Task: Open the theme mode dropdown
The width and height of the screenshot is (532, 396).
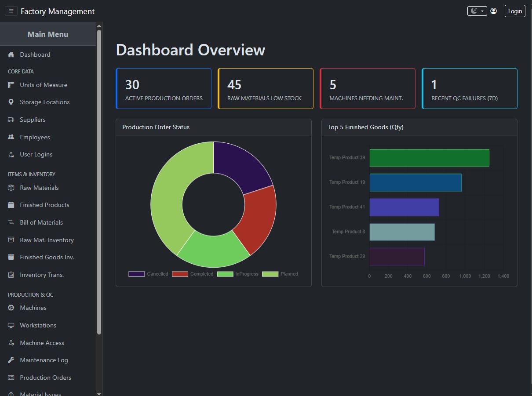Action: (477, 11)
